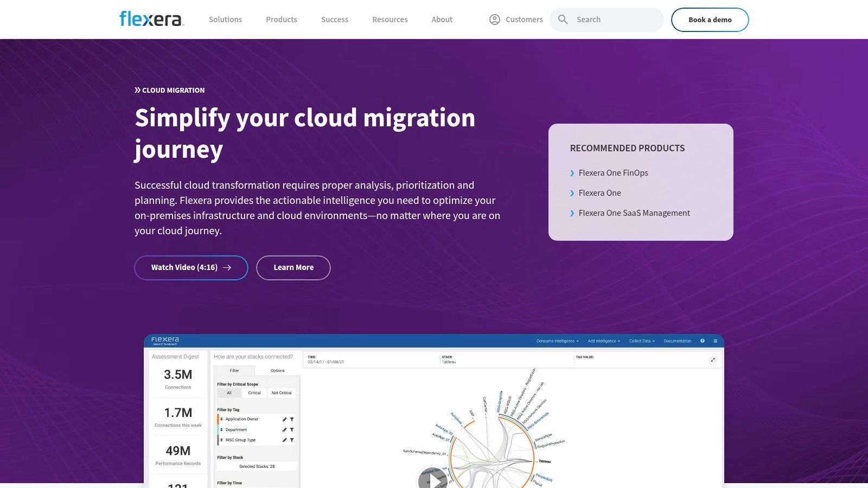Expand the Collect Data dropdown
This screenshot has width=868, height=488.
642,341
